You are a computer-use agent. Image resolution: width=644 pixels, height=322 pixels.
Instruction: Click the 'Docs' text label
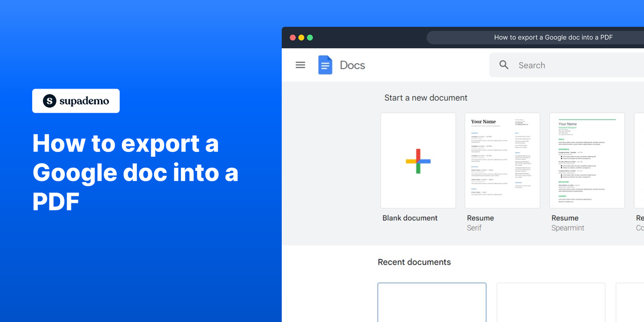point(352,64)
